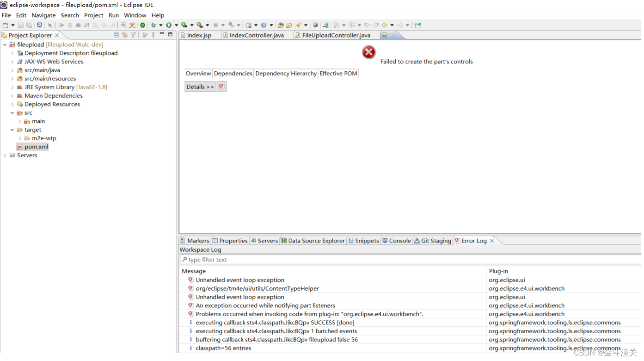The height and width of the screenshot is (361, 644).
Task: Open the Project menu
Action: pos(93,15)
